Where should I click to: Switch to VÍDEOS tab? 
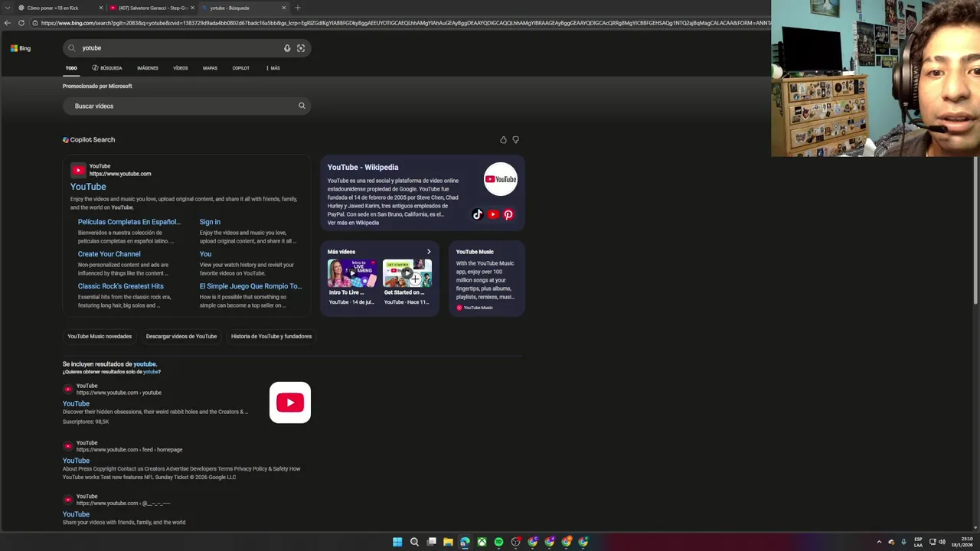tap(181, 68)
